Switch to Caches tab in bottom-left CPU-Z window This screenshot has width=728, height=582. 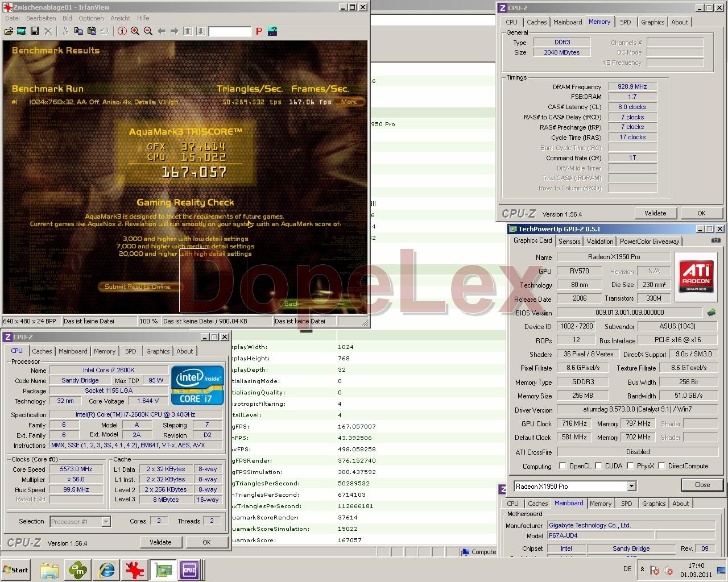coord(42,351)
